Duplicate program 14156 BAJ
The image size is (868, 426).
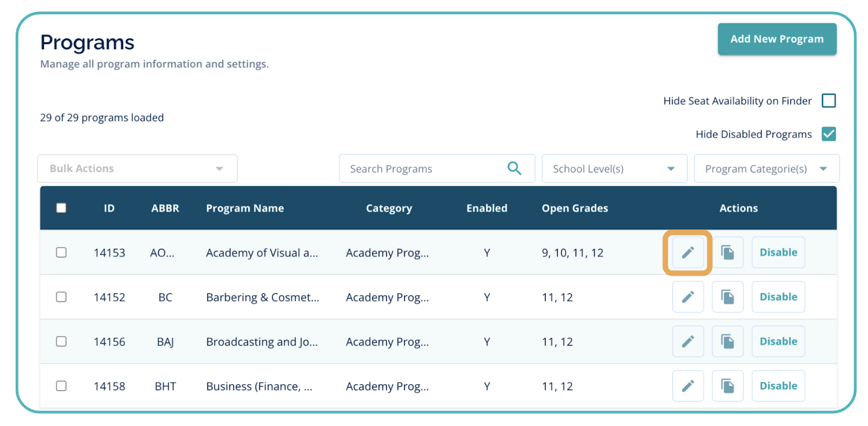[727, 341]
